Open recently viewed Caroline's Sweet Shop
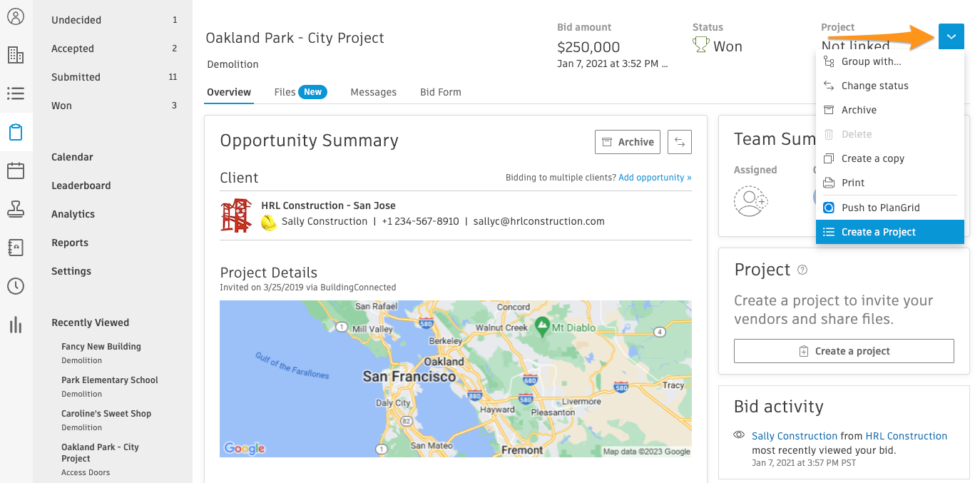980x483 pixels. tap(106, 414)
